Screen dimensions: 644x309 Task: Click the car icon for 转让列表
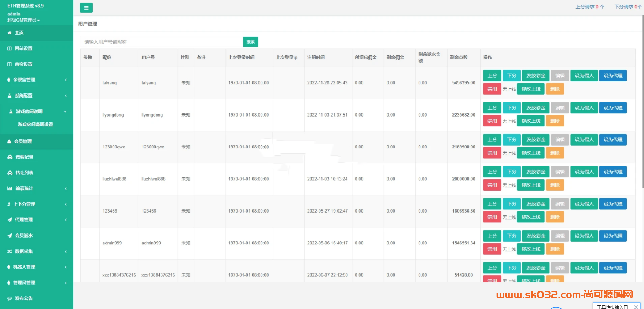click(10, 173)
